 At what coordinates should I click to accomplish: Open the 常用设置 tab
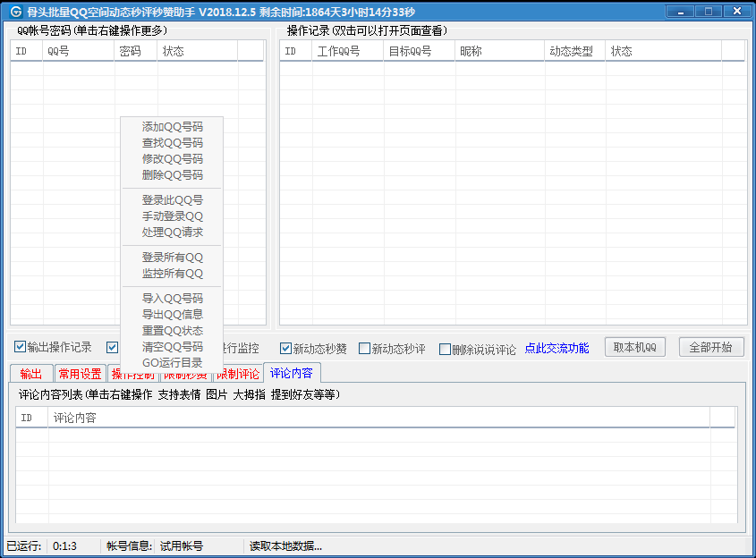click(80, 374)
